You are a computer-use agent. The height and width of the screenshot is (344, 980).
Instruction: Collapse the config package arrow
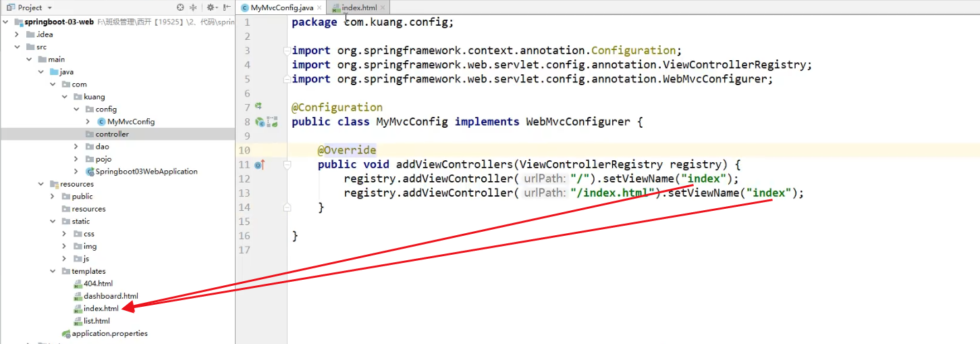[x=76, y=109]
